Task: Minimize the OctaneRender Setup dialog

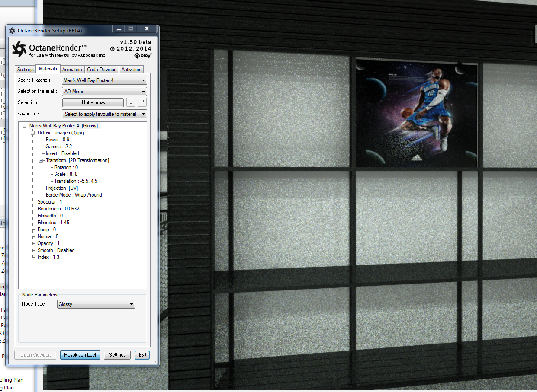Action: (x=118, y=29)
